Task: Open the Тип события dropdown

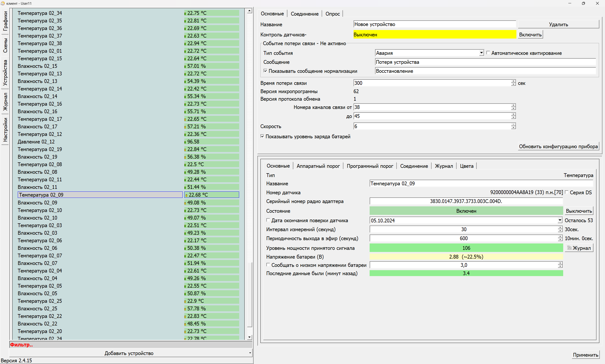Action: pyautogui.click(x=481, y=53)
